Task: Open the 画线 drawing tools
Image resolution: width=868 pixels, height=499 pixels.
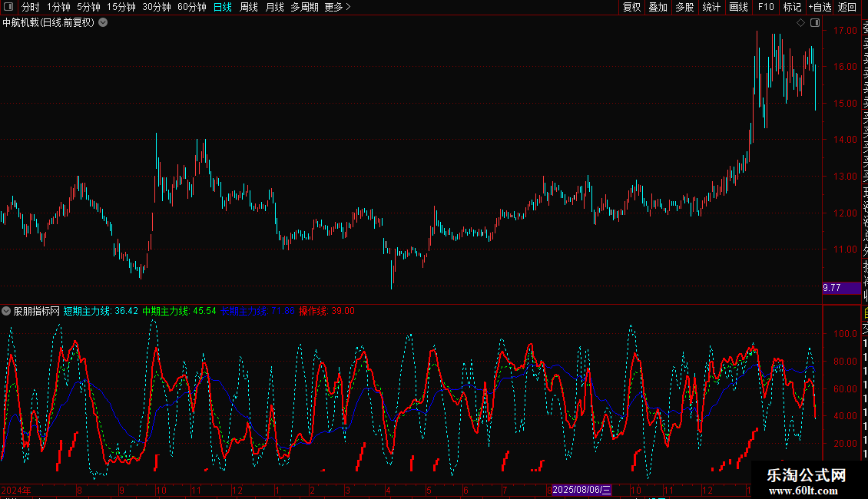Action: [738, 7]
